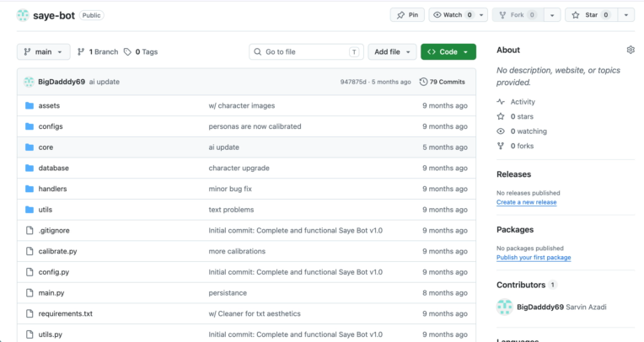644x342 pixels.
Task: Open the Add file dropdown
Action: pos(392,51)
